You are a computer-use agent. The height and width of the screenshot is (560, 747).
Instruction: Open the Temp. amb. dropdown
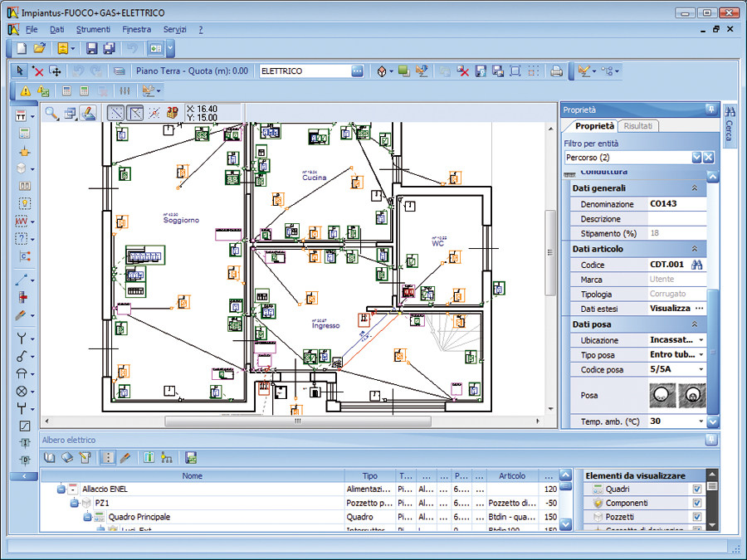click(x=701, y=421)
